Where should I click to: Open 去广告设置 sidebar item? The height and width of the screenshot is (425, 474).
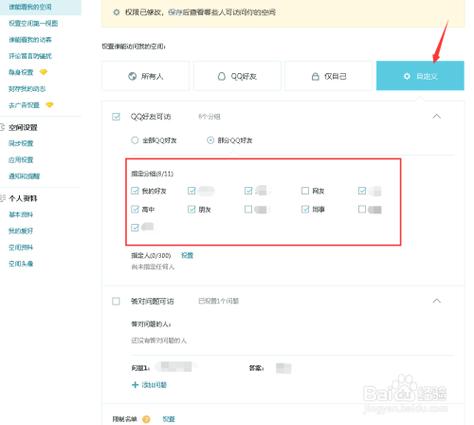(x=24, y=105)
